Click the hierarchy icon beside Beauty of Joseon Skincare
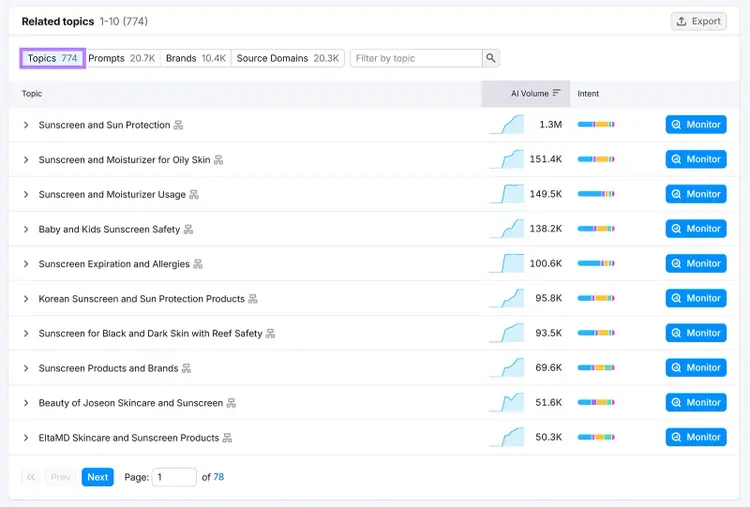Viewport: 750px width, 507px height. pyautogui.click(x=231, y=403)
